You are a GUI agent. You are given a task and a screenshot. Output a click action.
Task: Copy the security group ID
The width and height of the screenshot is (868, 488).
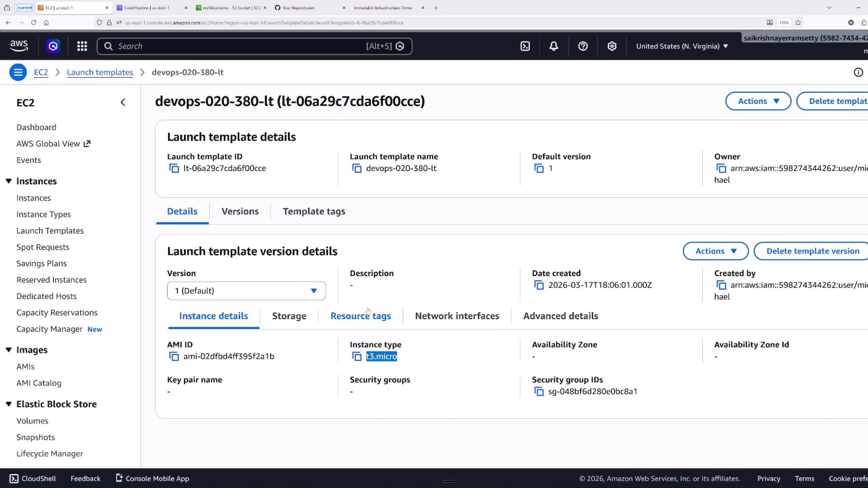point(539,392)
